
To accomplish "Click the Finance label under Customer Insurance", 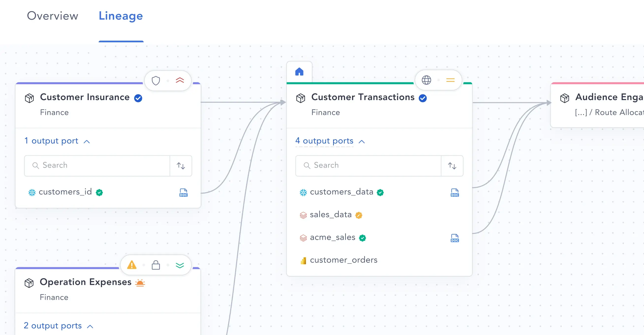I will (x=54, y=112).
